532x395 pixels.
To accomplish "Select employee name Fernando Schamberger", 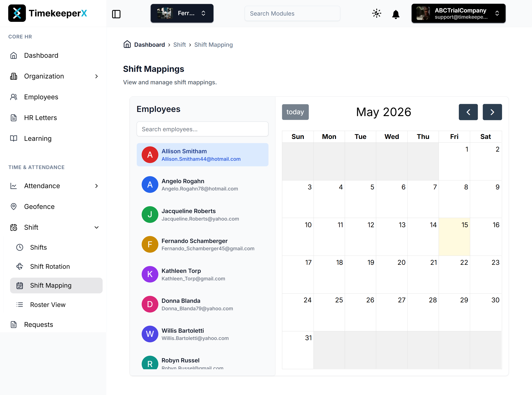I will pyautogui.click(x=195, y=241).
